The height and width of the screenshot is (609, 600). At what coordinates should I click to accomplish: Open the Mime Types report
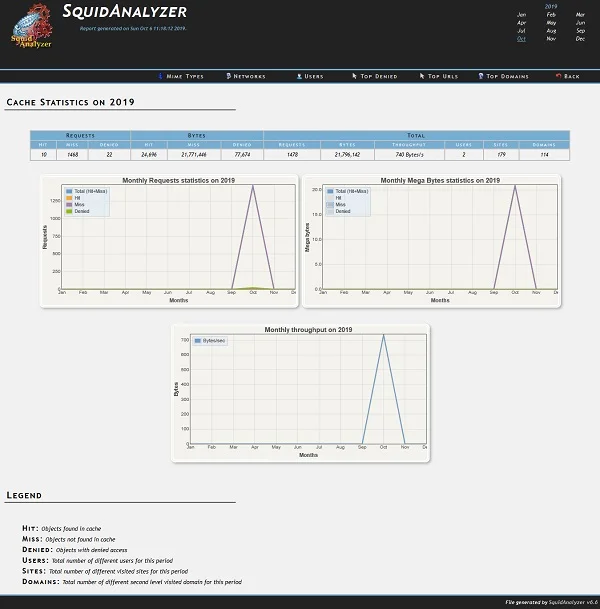coord(185,77)
